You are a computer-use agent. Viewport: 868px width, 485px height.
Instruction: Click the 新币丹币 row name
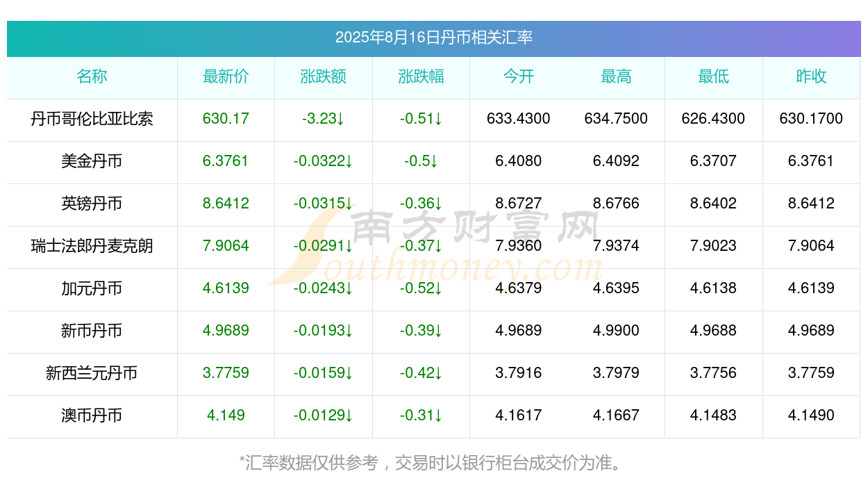92,331
